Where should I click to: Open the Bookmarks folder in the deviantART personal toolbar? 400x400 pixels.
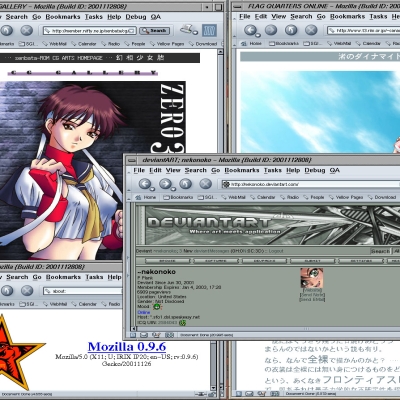click(178, 197)
